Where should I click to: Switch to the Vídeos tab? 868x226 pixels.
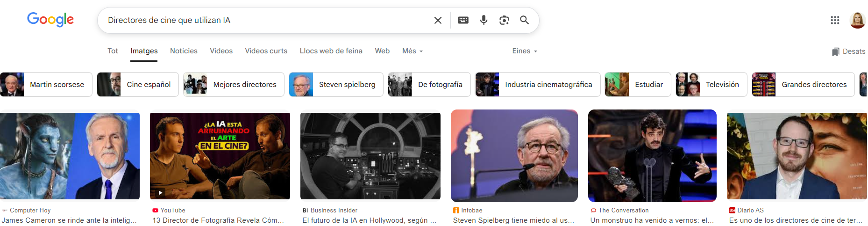coord(221,51)
